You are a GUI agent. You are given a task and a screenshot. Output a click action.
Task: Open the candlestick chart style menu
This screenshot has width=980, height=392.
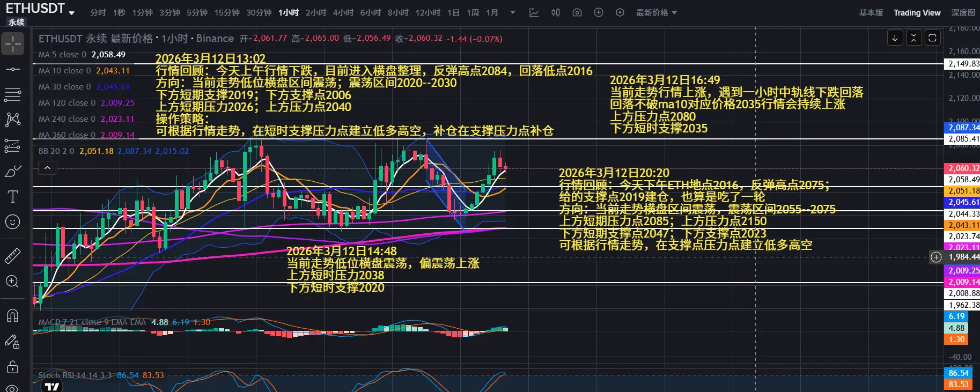pyautogui.click(x=556, y=12)
